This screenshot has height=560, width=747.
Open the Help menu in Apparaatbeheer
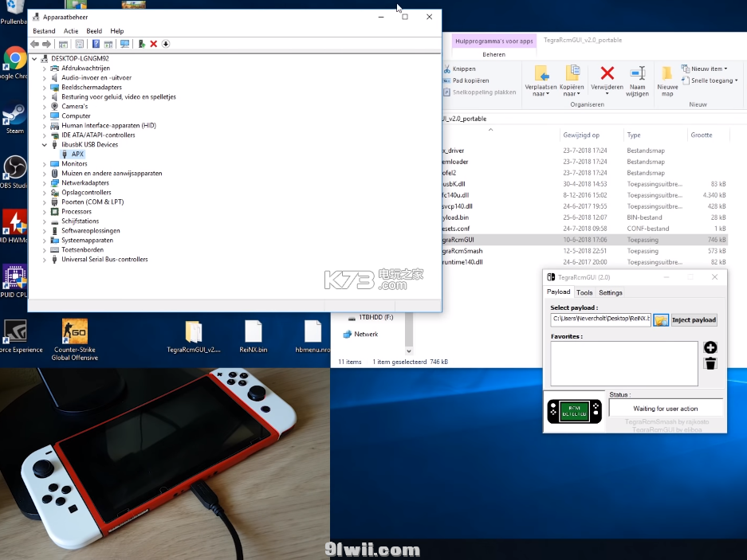coord(116,31)
